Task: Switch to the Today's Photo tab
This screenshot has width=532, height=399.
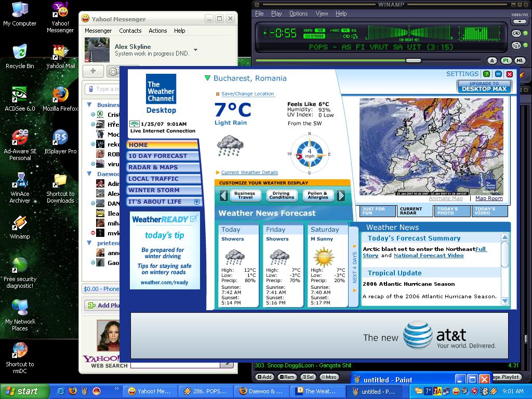Action: coord(451,211)
